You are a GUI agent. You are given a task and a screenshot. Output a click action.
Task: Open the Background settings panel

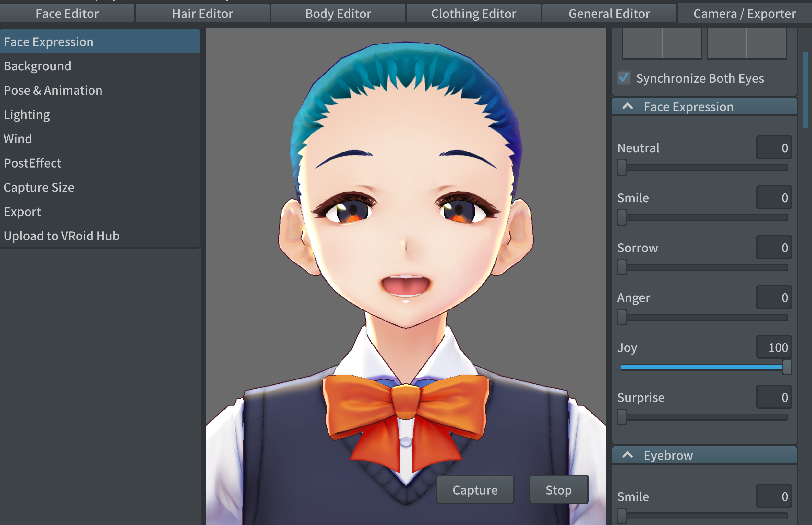38,65
